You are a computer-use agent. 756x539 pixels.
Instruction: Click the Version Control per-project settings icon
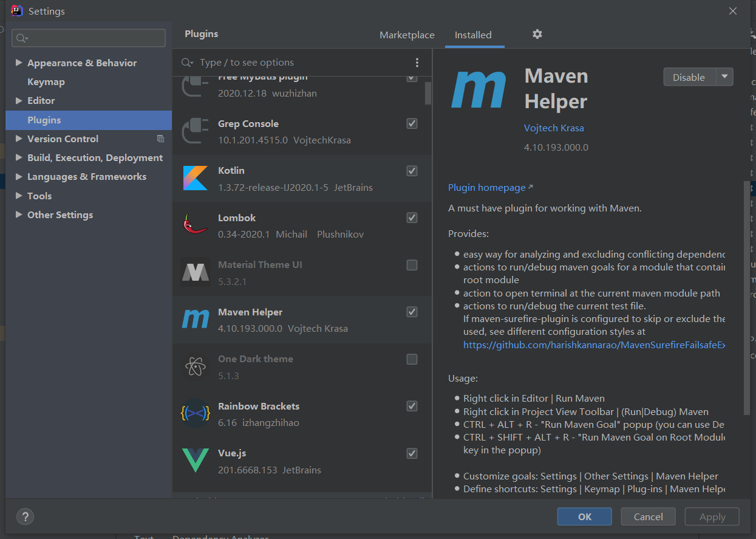(160, 139)
